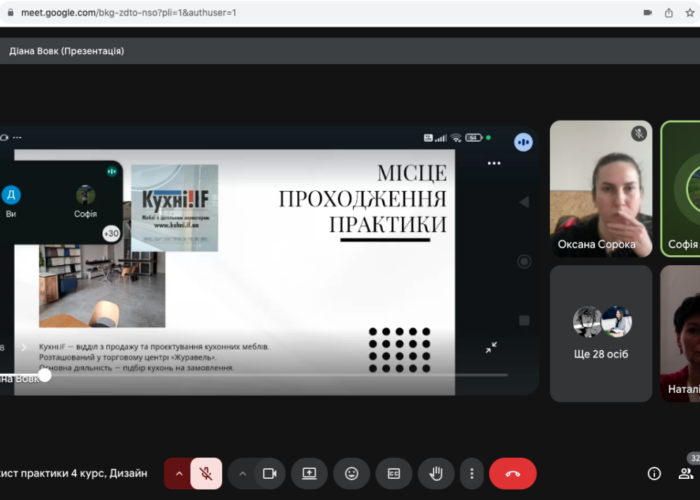Open more options three-dots menu
Image resolution: width=700 pixels, height=500 pixels.
tap(472, 473)
